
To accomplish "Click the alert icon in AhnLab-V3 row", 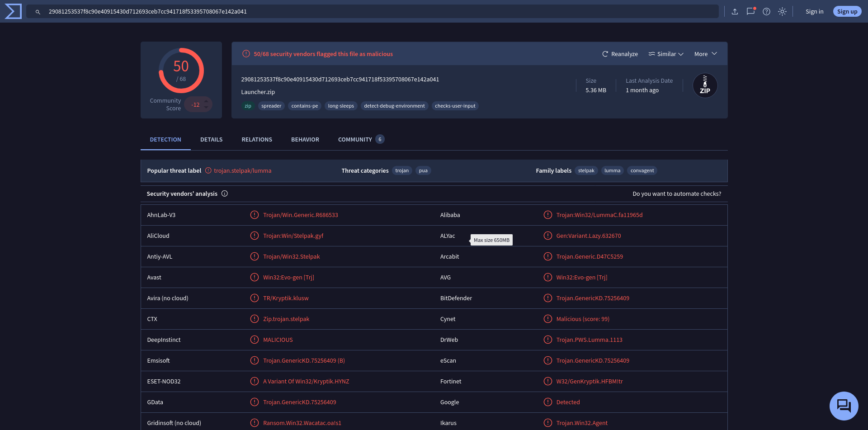I will (255, 215).
